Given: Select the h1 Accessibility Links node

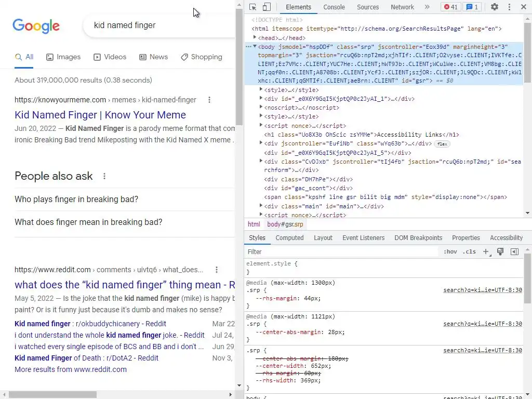Looking at the screenshot, I should (362, 135).
